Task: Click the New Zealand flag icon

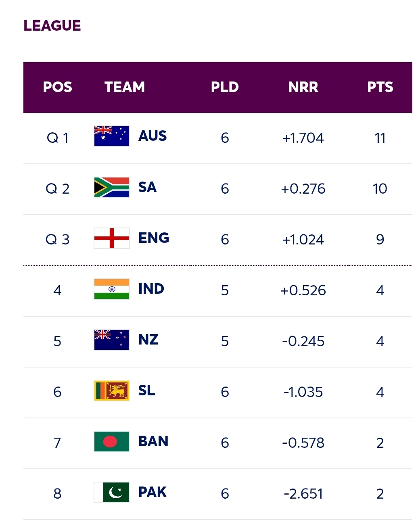Action: pos(111,340)
